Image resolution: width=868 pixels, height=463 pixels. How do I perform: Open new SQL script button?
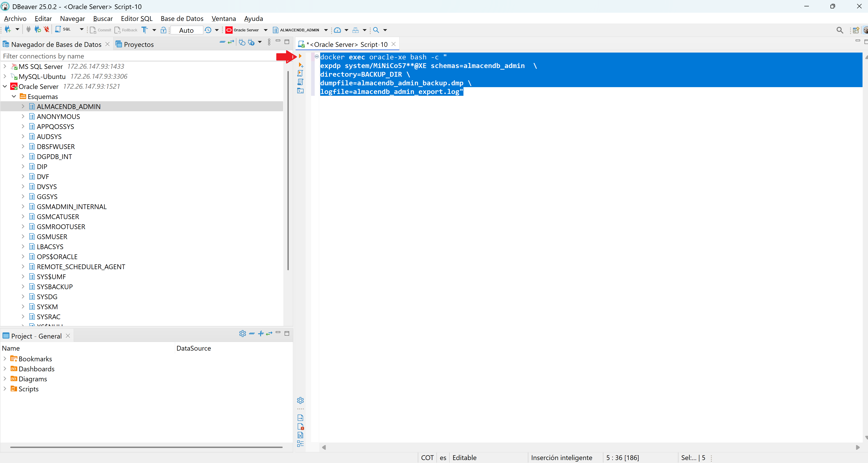pyautogui.click(x=63, y=30)
